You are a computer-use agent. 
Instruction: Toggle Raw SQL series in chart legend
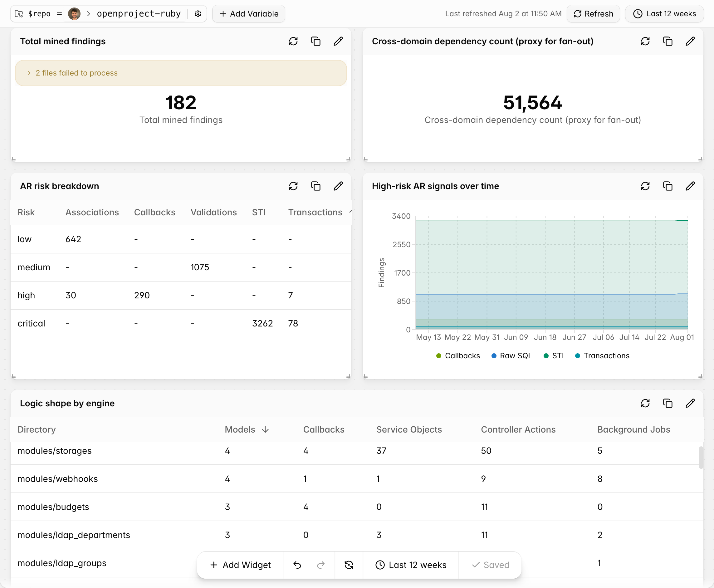(511, 356)
